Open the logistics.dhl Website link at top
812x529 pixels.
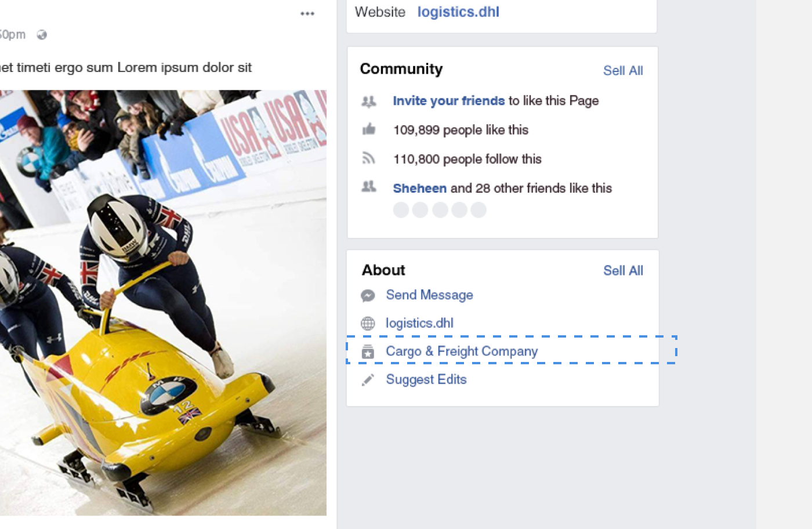(458, 12)
